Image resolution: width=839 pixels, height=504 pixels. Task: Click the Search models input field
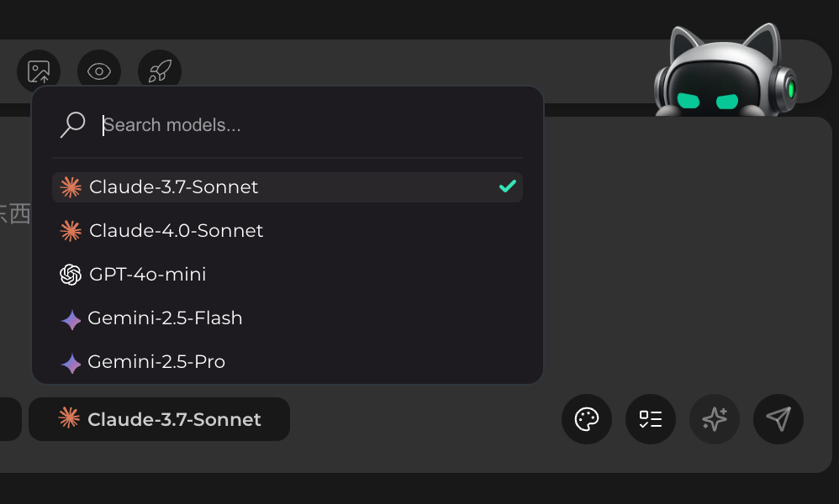click(311, 125)
